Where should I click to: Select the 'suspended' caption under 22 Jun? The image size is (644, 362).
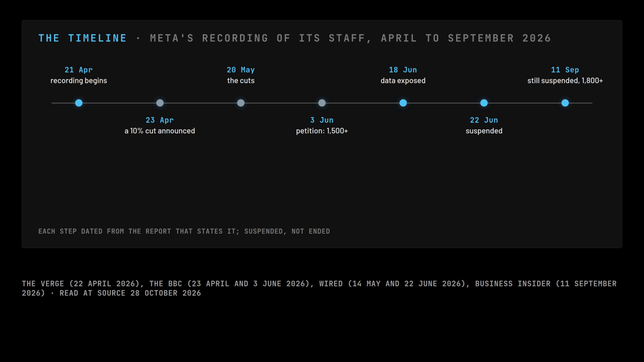pyautogui.click(x=484, y=131)
